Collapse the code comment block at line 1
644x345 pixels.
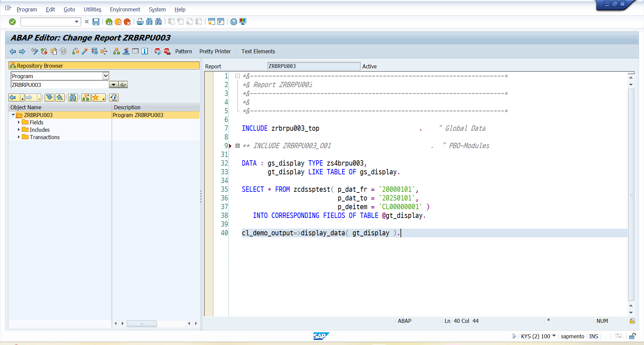coord(237,76)
